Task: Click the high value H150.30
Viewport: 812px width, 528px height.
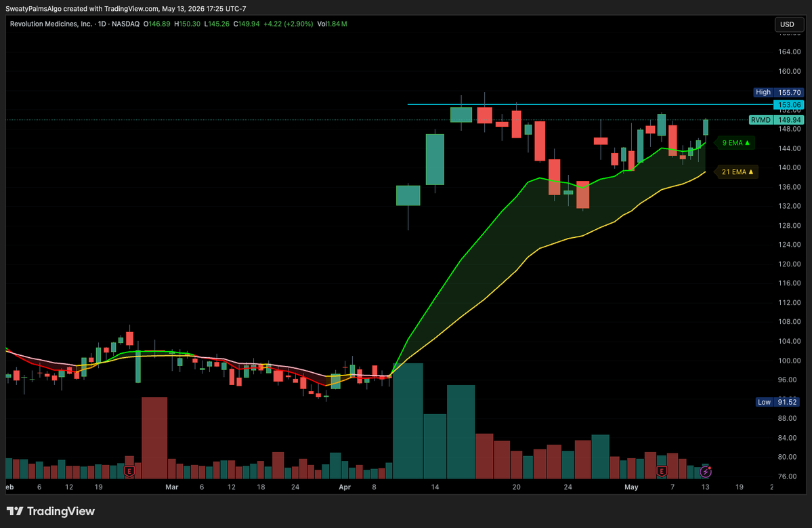Action: pos(188,24)
